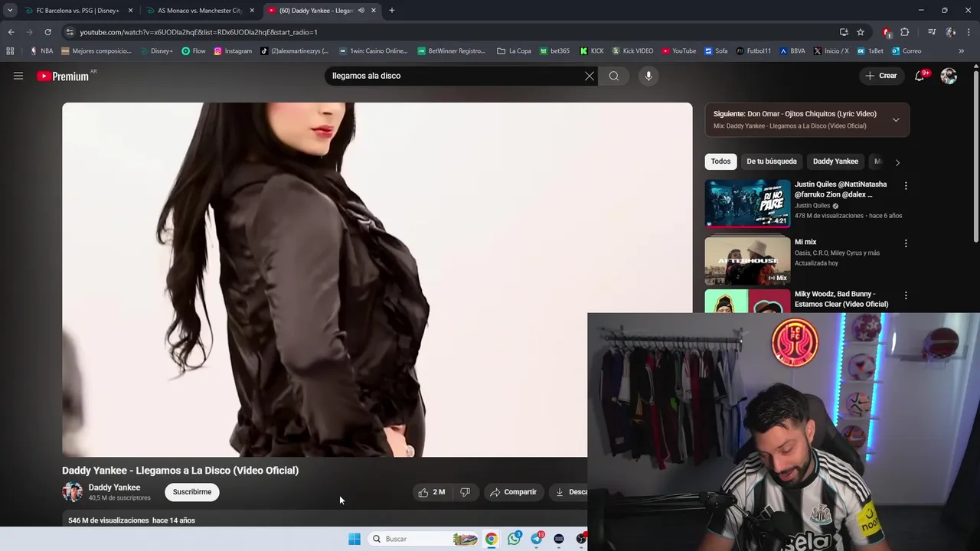Viewport: 980px width, 551px height.
Task: Open the Instagram bookmark
Action: coord(233,51)
